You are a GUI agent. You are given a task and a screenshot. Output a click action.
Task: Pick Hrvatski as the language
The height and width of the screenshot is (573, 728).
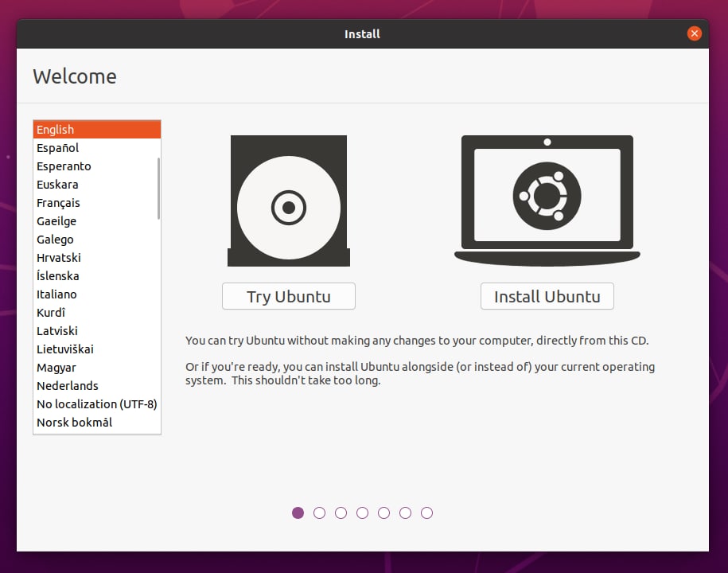pyautogui.click(x=97, y=258)
